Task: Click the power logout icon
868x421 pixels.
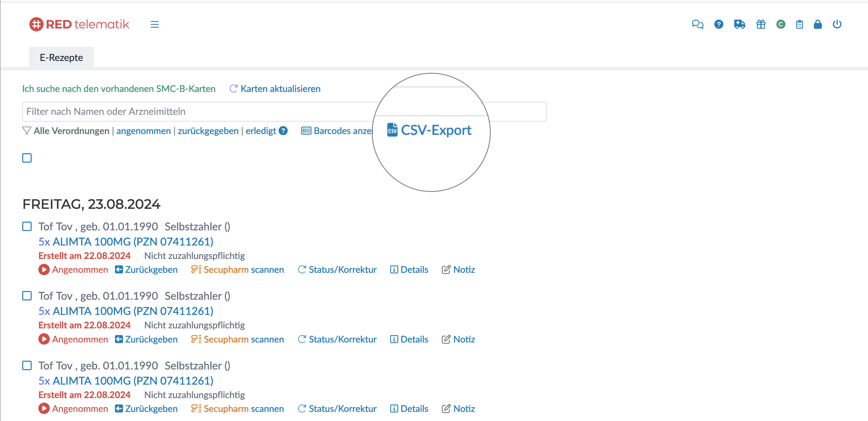Action: pyautogui.click(x=837, y=24)
